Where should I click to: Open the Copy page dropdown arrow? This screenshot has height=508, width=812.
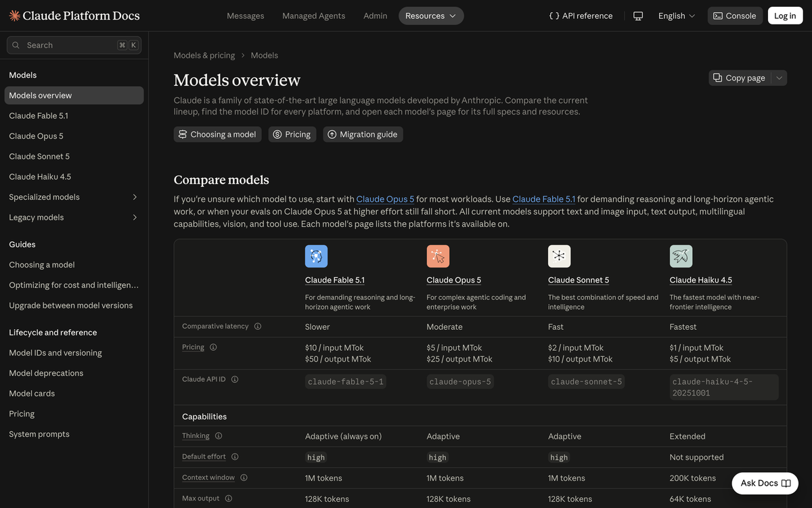tap(779, 78)
